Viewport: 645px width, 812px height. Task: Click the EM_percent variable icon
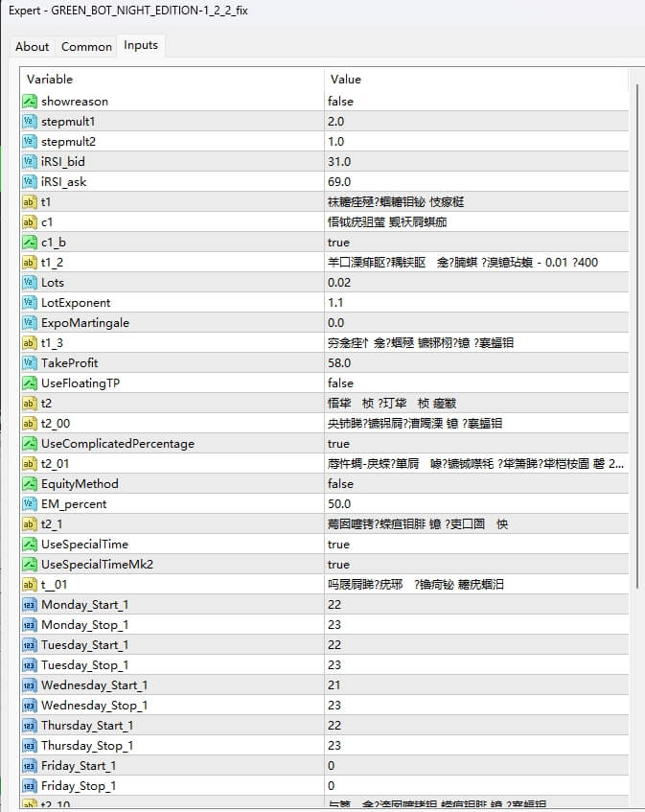click(30, 504)
